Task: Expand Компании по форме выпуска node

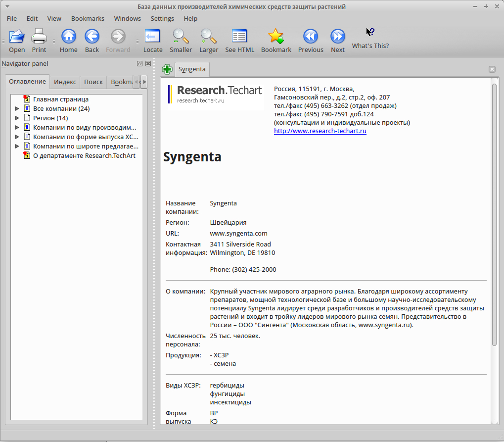Action: click(x=17, y=137)
